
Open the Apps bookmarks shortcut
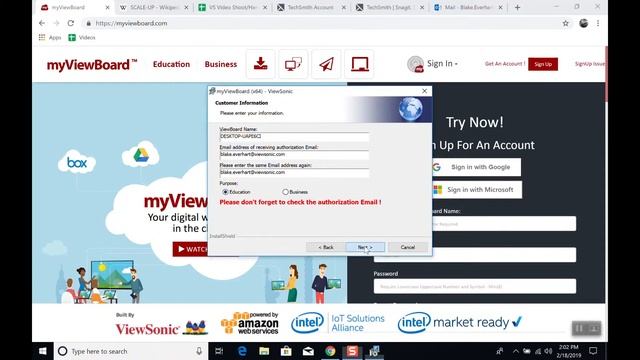pyautogui.click(x=50, y=38)
